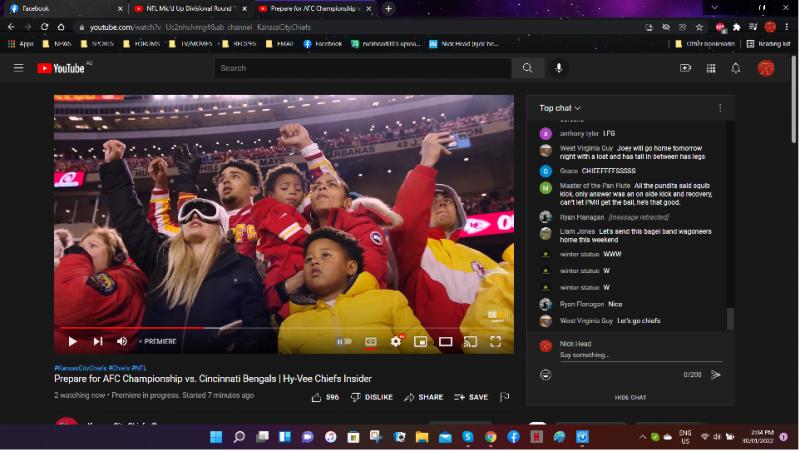Screen dimensions: 800x452
Task: Like the video with thumbs up
Action: 325,397
